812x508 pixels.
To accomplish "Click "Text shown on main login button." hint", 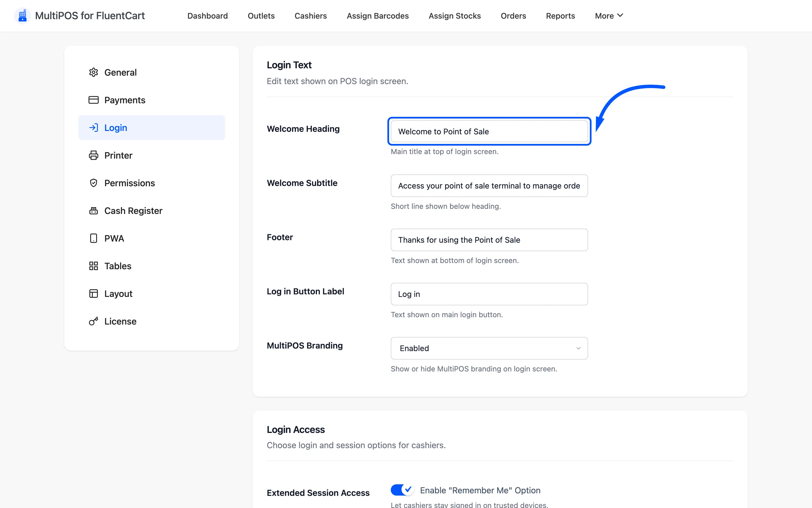I will click(447, 314).
